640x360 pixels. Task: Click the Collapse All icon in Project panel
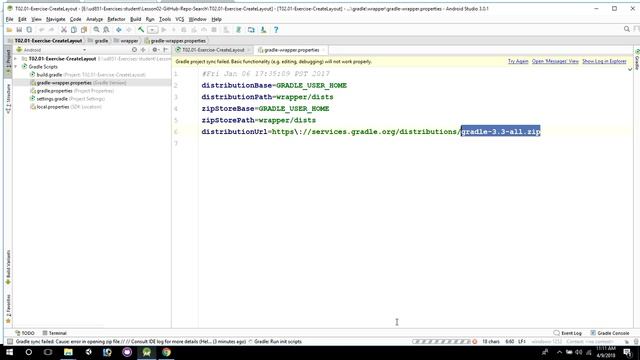[143, 50]
